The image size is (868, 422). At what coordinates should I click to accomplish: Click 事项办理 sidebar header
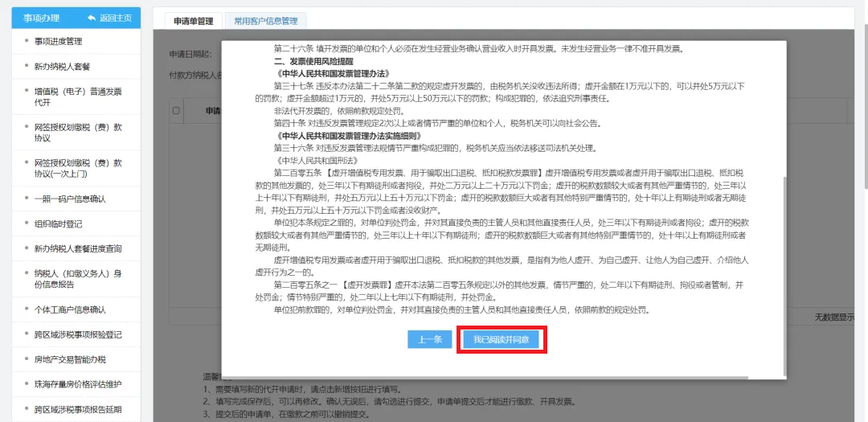tap(42, 18)
